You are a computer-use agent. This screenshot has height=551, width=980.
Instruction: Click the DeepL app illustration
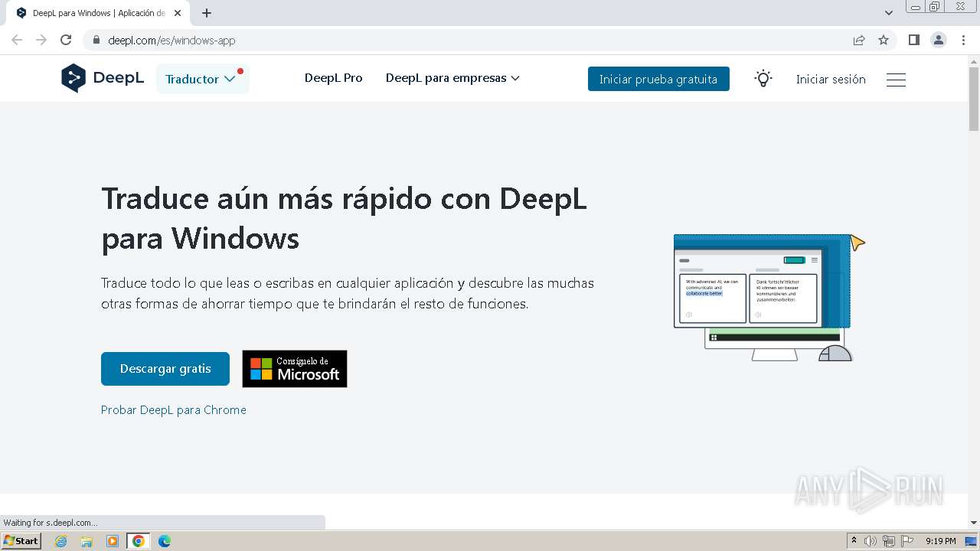pyautogui.click(x=769, y=298)
